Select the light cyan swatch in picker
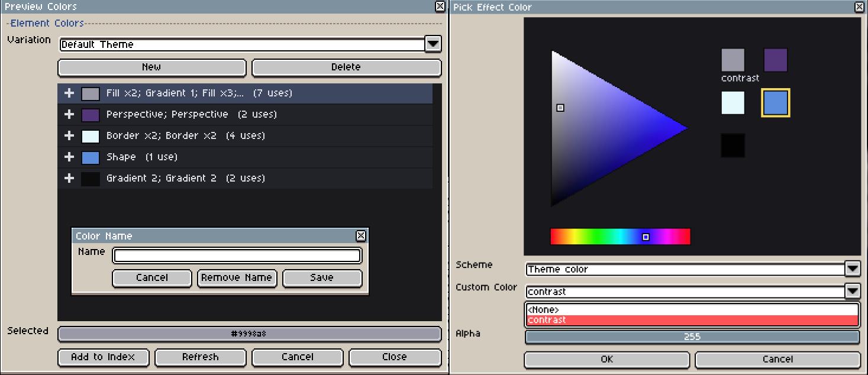Viewport: 868px width, 375px height. tap(733, 103)
